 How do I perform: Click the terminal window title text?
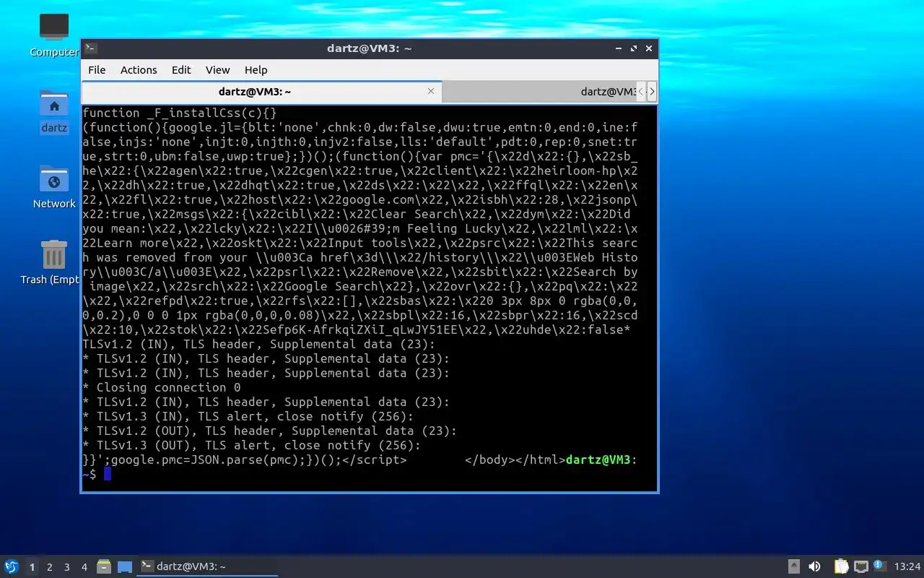pos(369,48)
